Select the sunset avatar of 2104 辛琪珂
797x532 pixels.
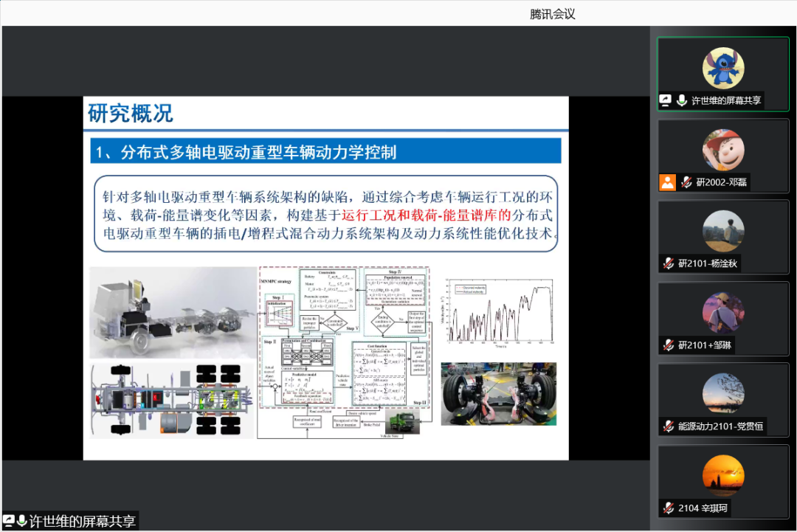(723, 476)
